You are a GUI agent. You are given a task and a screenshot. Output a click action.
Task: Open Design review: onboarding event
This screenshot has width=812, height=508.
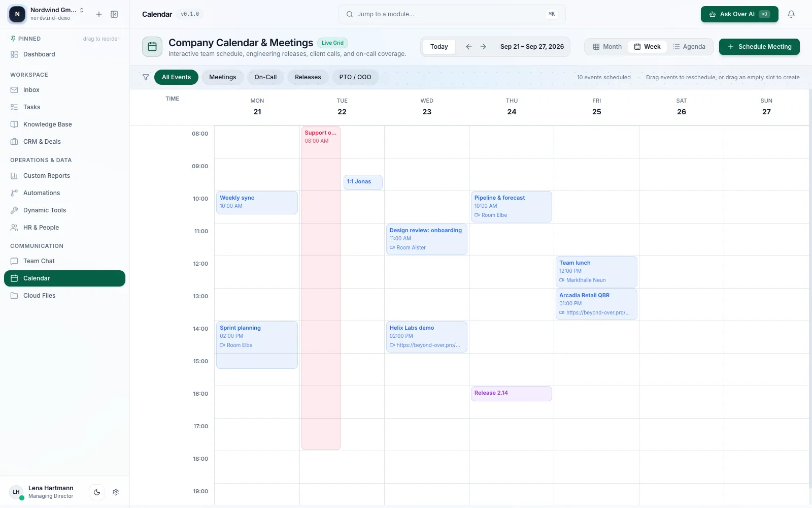(x=426, y=239)
